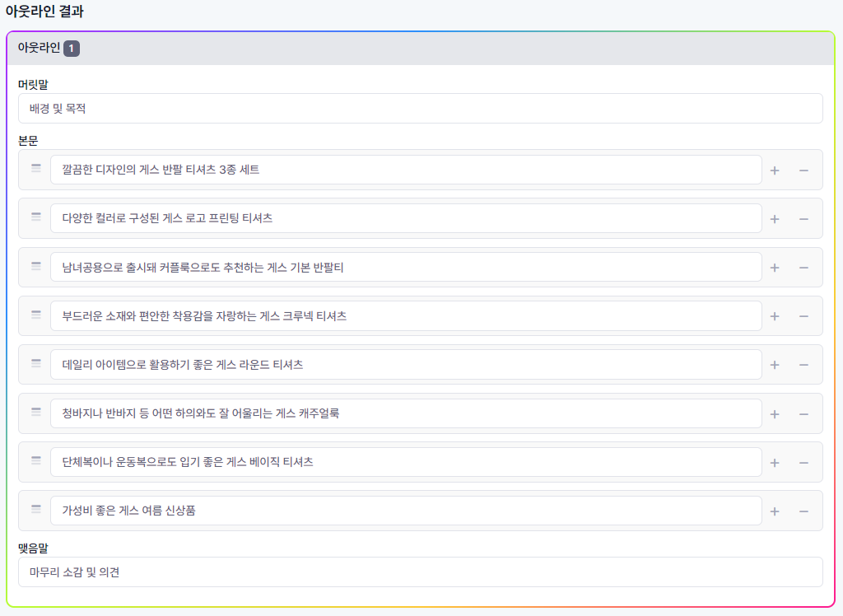Click the '머릿말' label
Viewport: 843px width, 616px height.
(x=33, y=85)
